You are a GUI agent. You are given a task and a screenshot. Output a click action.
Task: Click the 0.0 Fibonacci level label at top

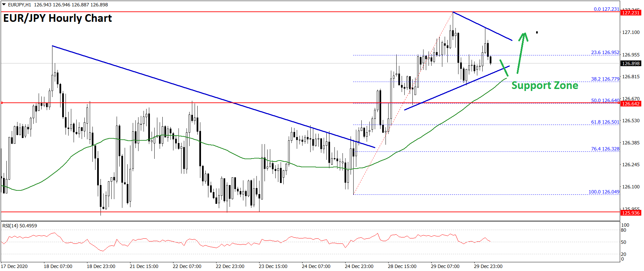[606, 9]
